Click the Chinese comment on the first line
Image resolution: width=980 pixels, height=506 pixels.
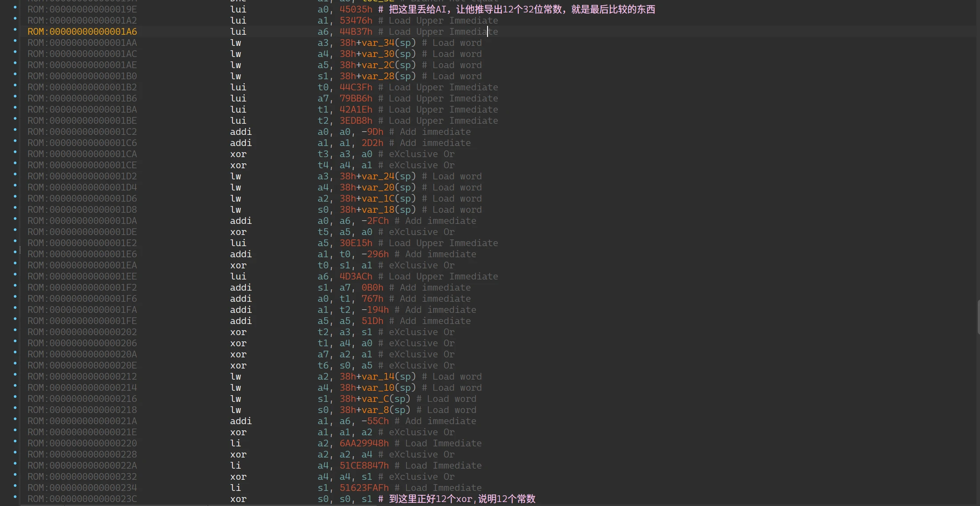[x=521, y=9]
